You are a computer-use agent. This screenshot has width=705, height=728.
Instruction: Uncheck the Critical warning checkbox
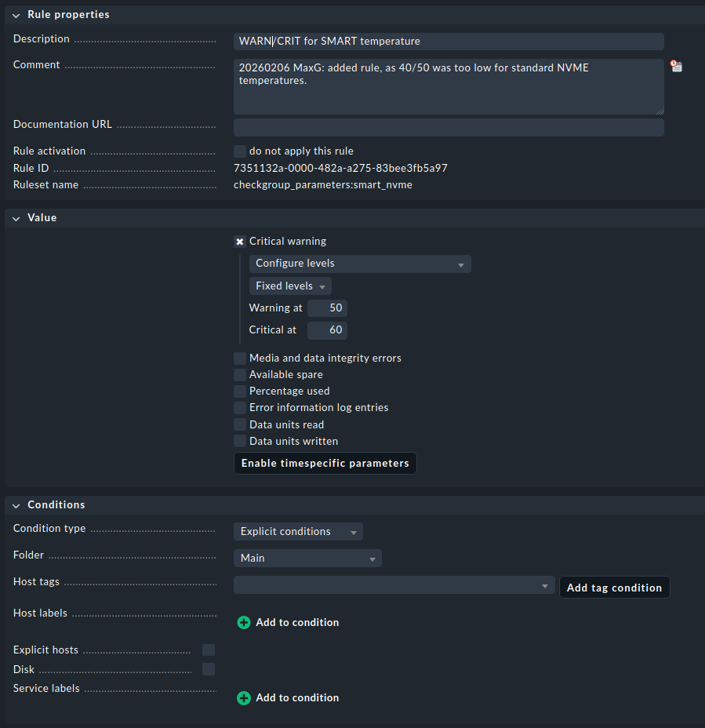tap(240, 242)
